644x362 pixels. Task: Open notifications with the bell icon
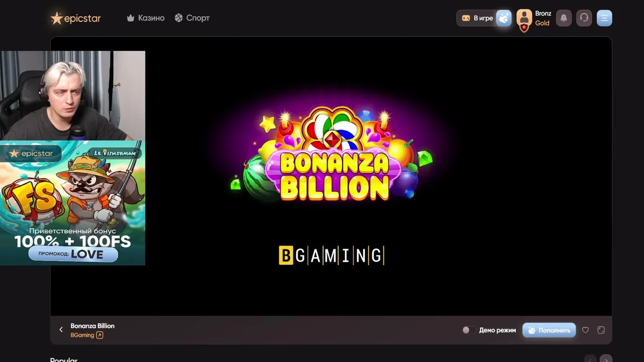point(563,18)
